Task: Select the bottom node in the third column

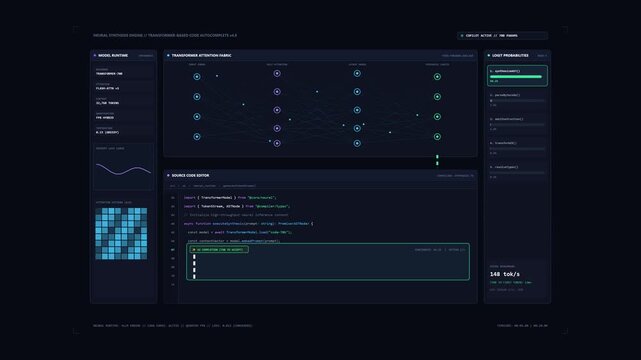Action: coord(357,143)
